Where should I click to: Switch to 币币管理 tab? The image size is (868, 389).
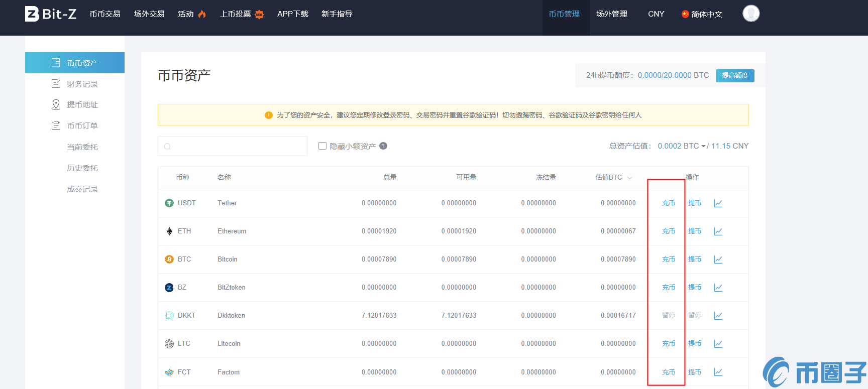click(565, 14)
